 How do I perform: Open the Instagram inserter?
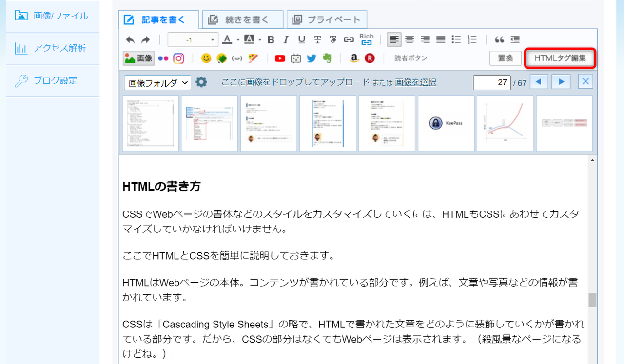179,58
